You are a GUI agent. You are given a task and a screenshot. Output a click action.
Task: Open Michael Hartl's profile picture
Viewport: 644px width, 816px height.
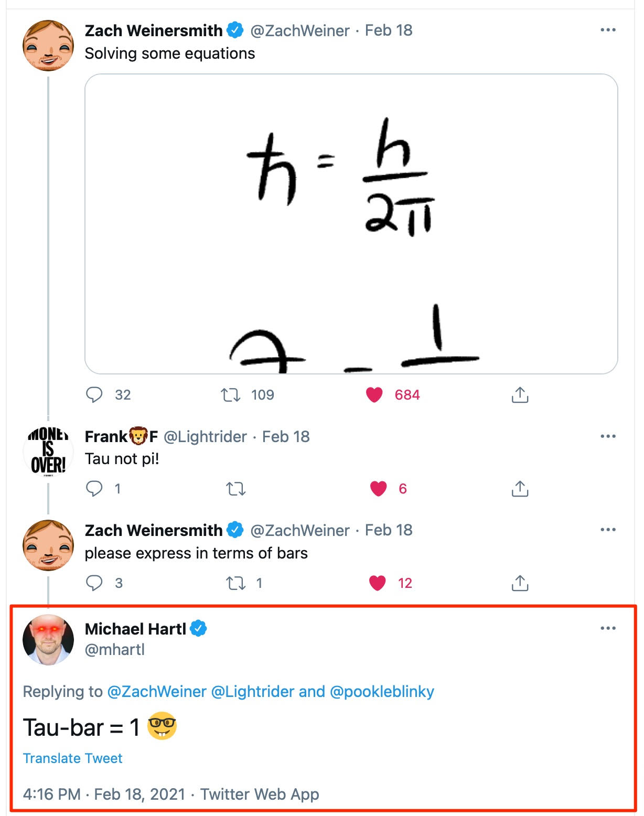pyautogui.click(x=48, y=639)
